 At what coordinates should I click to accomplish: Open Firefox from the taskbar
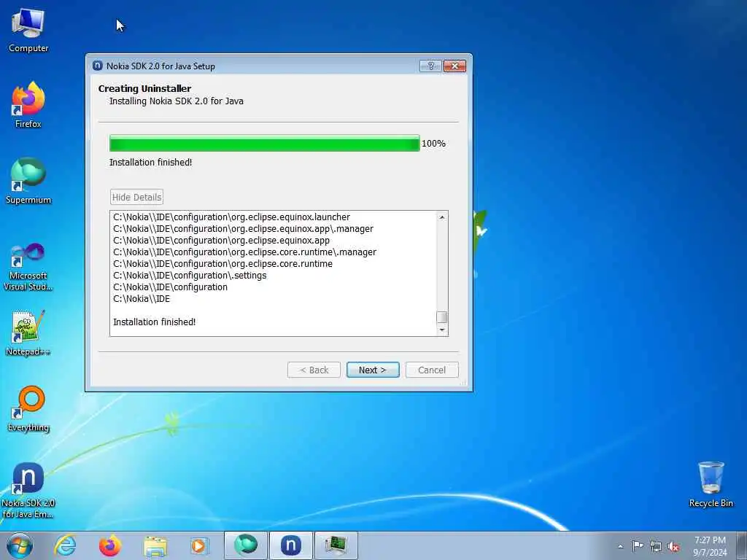(109, 545)
